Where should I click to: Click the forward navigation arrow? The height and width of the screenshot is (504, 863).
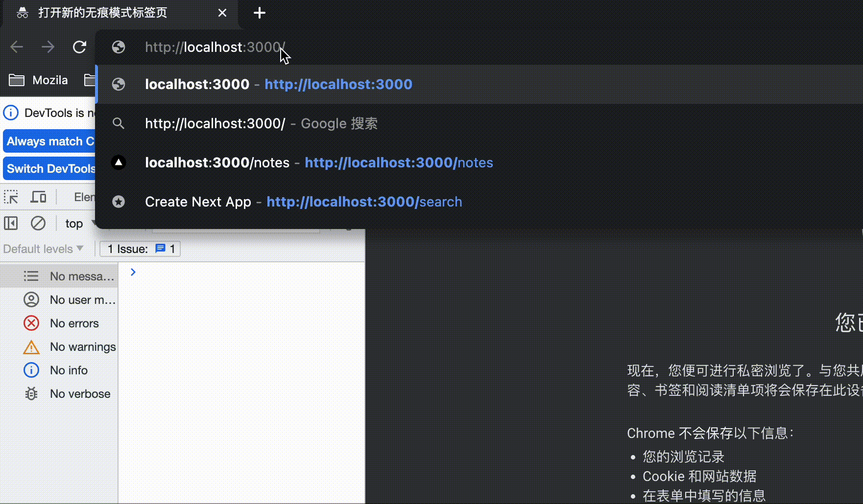click(x=48, y=47)
